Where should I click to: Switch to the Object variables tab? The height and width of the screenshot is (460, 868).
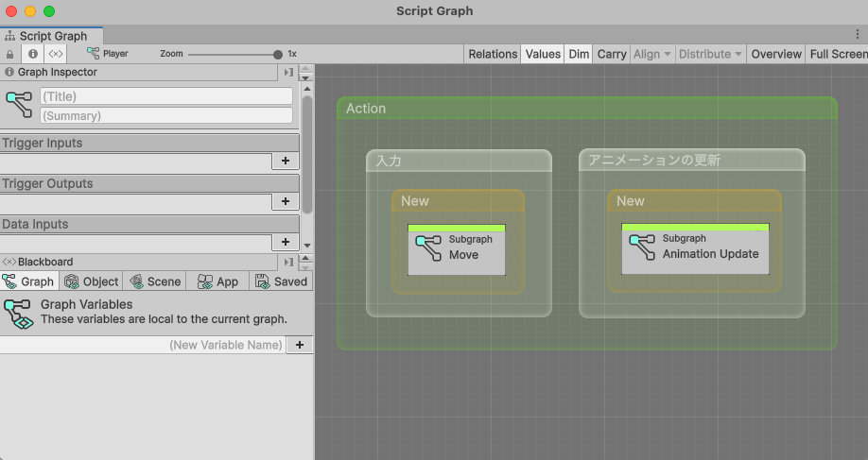point(92,281)
